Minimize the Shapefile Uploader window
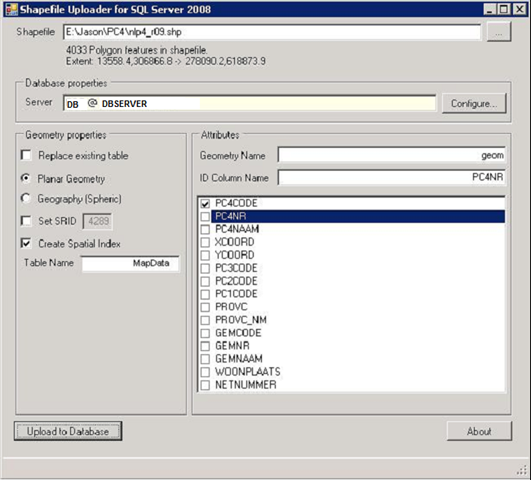The height and width of the screenshot is (480, 531). 490,9
